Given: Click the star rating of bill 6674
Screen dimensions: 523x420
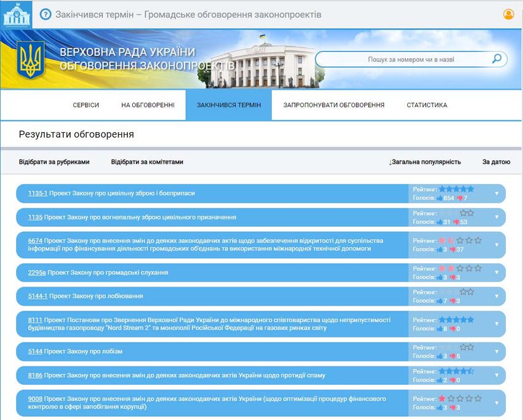Looking at the screenshot, I should point(460,240).
